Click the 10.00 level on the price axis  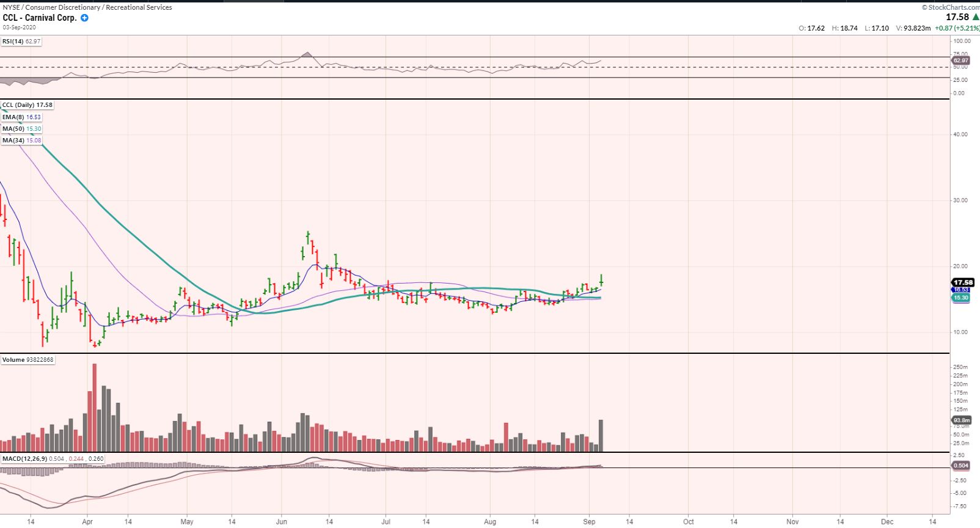960,332
